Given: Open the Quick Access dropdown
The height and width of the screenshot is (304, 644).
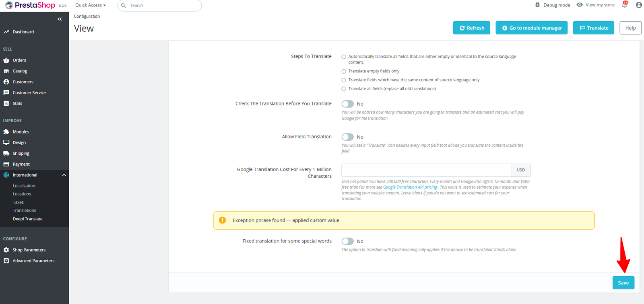Looking at the screenshot, I should (91, 5).
